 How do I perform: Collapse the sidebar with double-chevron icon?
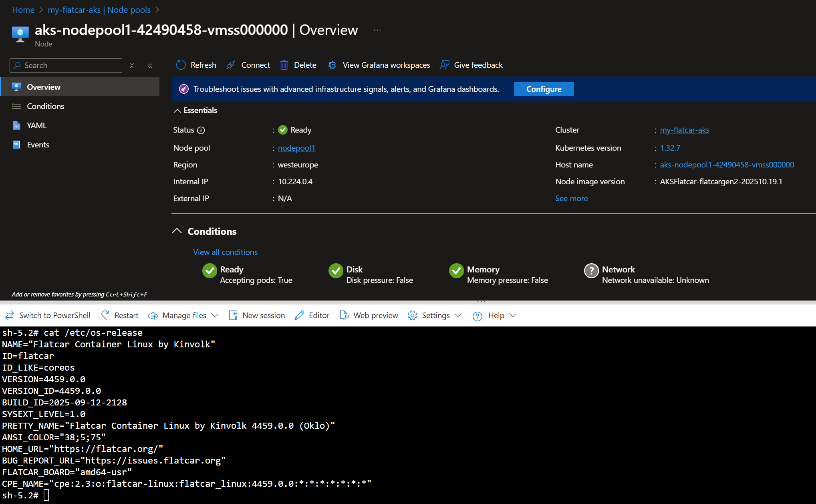150,66
